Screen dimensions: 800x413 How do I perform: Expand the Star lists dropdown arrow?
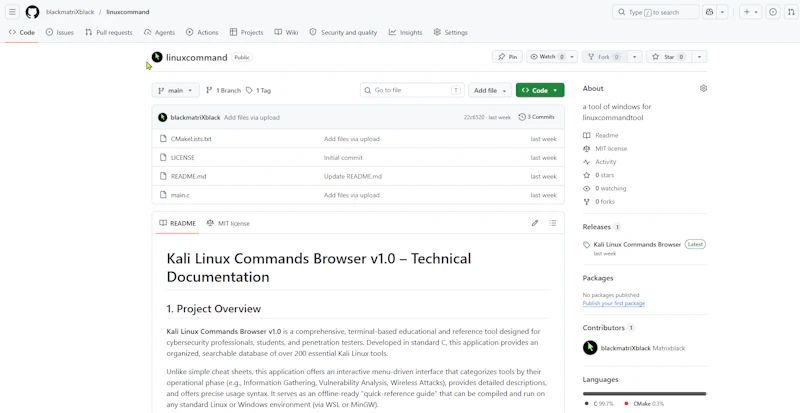tap(699, 57)
